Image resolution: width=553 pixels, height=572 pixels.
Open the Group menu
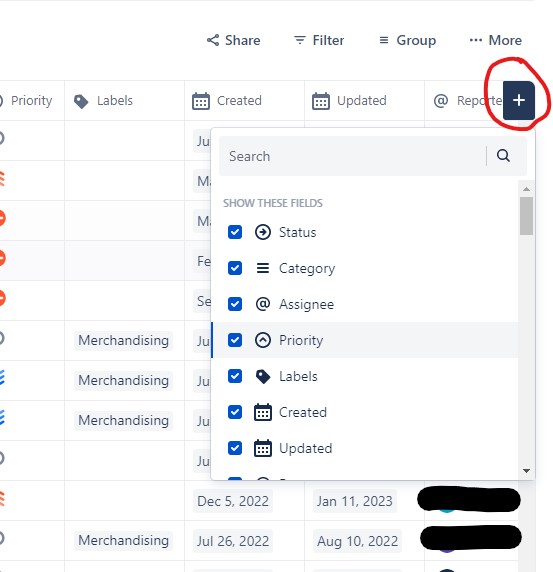tap(407, 40)
